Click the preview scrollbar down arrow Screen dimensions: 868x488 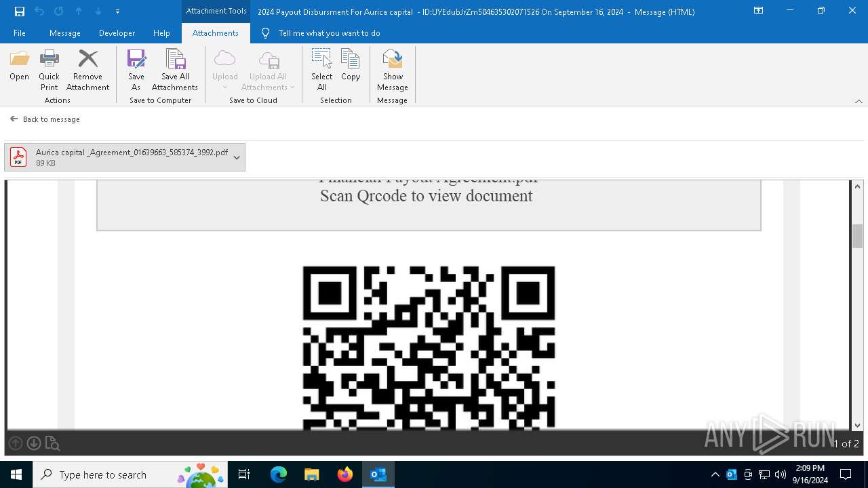click(857, 425)
